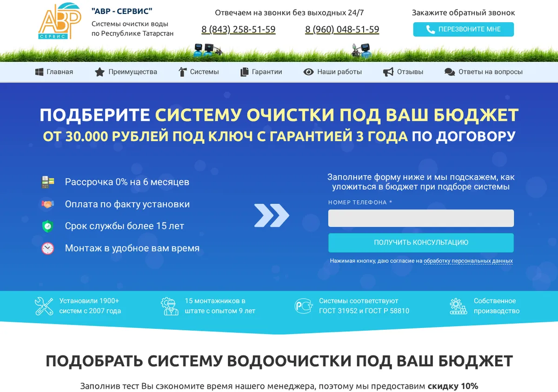This screenshot has height=392, width=558.
Task: Click the chat bubbles icon for Ответы
Action: 450,72
